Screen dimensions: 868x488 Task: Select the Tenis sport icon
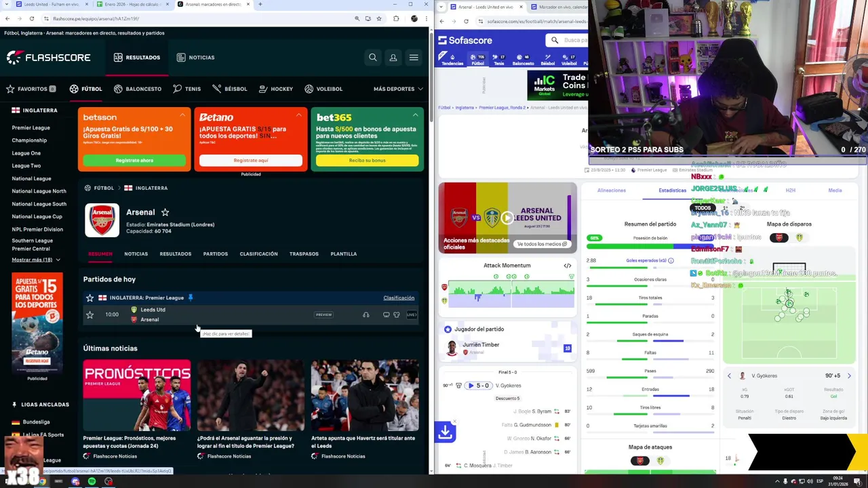(x=177, y=89)
